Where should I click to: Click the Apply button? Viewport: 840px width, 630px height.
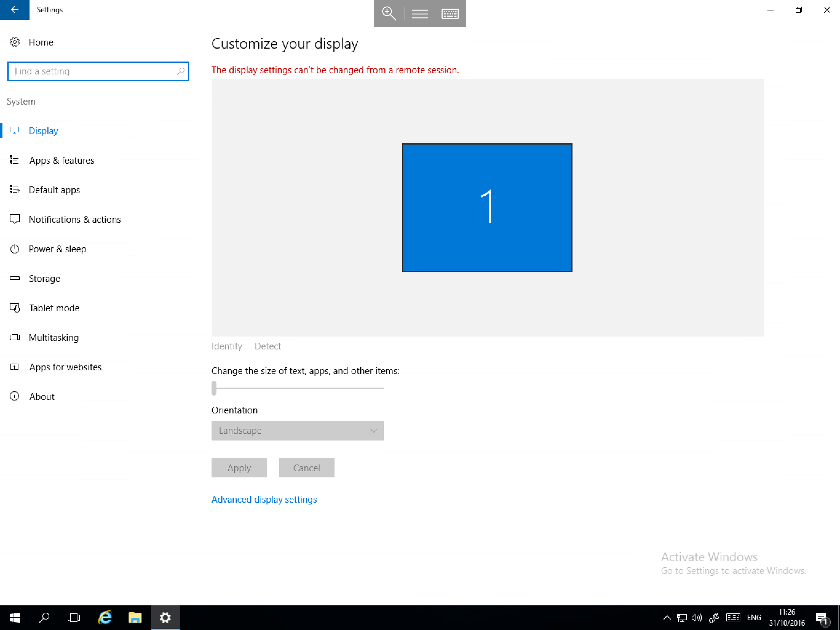239,468
